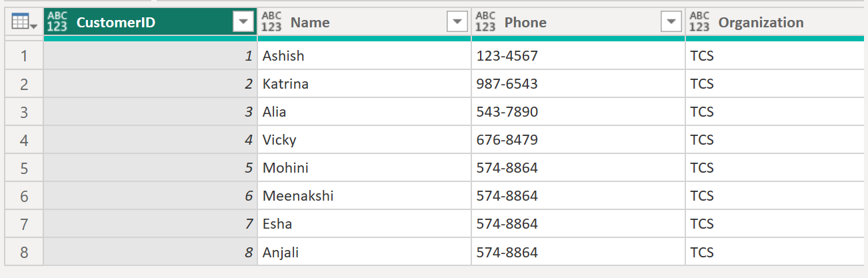Click the Organization column data type icon
The width and height of the screenshot is (868, 278).
[699, 22]
